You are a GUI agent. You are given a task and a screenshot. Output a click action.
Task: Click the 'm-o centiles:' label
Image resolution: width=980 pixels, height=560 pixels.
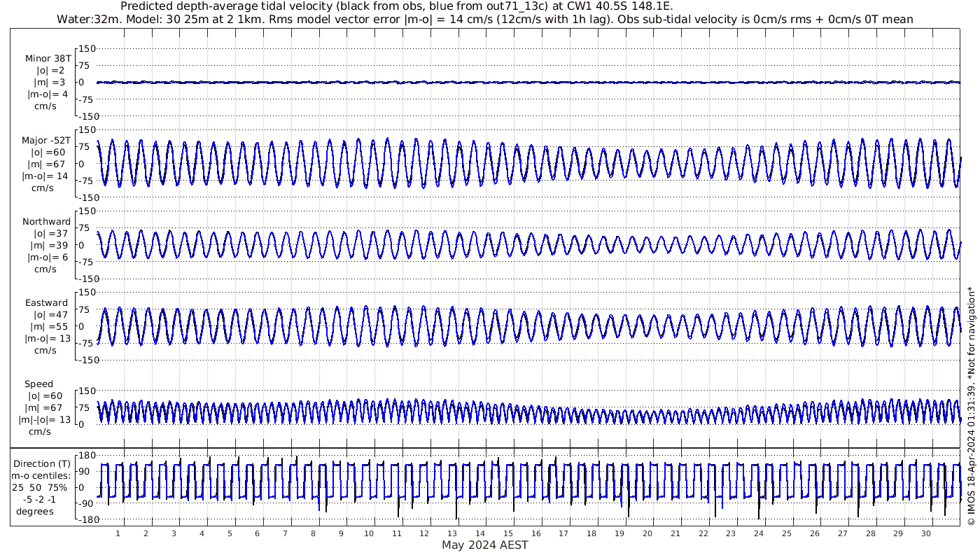pyautogui.click(x=42, y=476)
